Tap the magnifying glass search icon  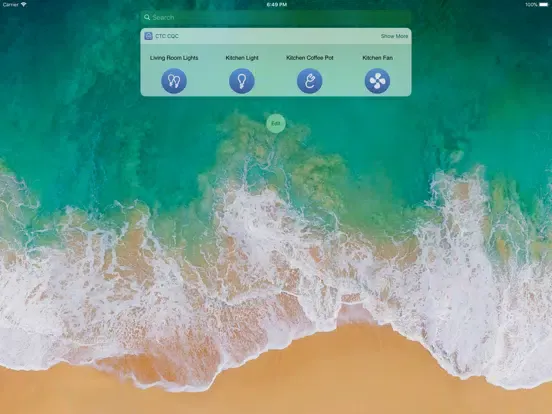pyautogui.click(x=147, y=17)
